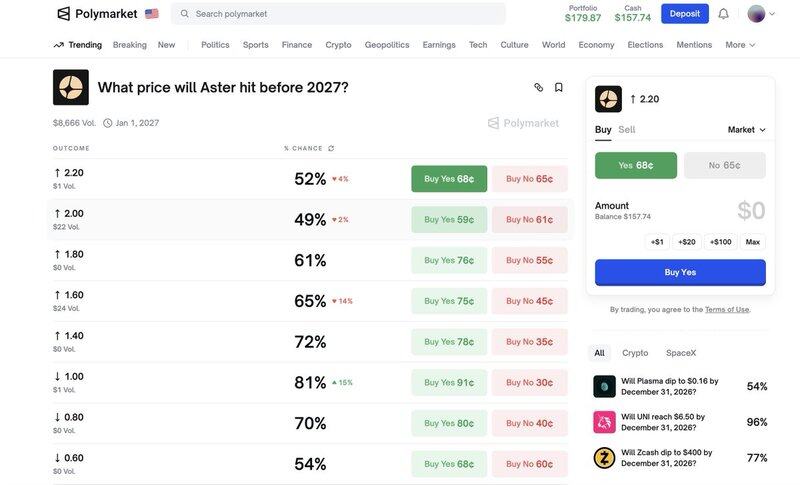Switch to the SpaceX related tab
800x485 pixels.
(680, 353)
